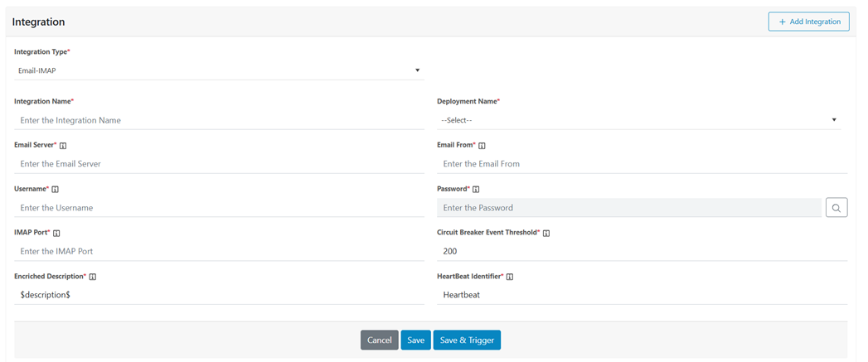Click info icon next to Email Server
Viewport: 868px width, 362px height.
(63, 146)
